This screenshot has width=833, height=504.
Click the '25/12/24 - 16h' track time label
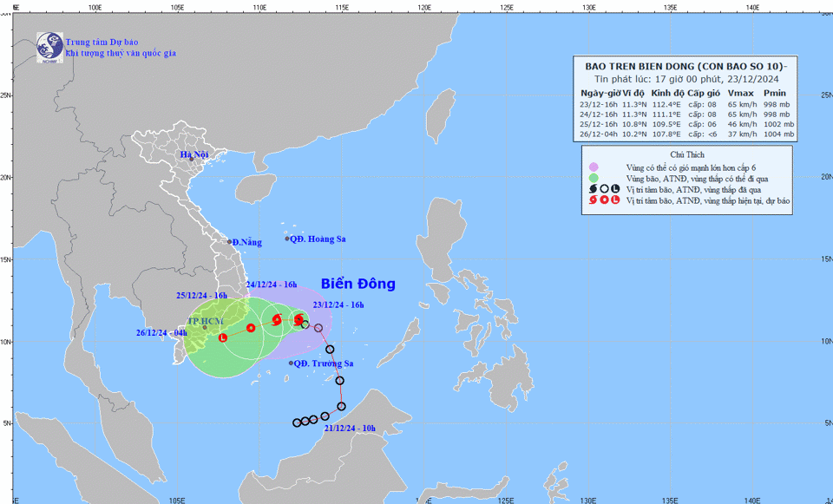[x=202, y=295]
